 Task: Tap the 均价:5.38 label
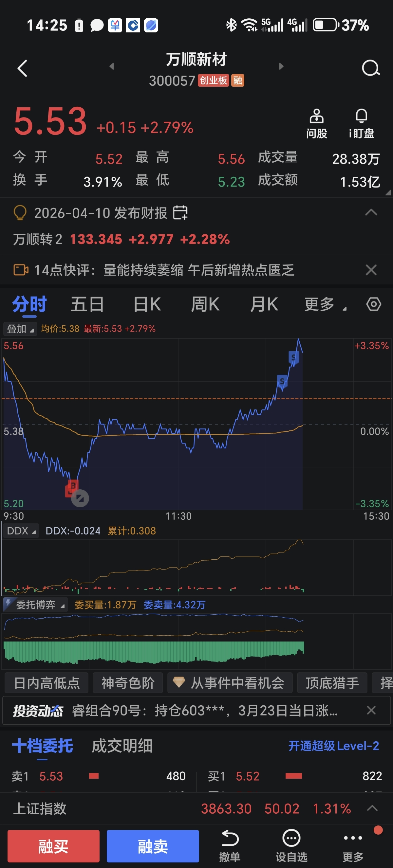click(60, 329)
